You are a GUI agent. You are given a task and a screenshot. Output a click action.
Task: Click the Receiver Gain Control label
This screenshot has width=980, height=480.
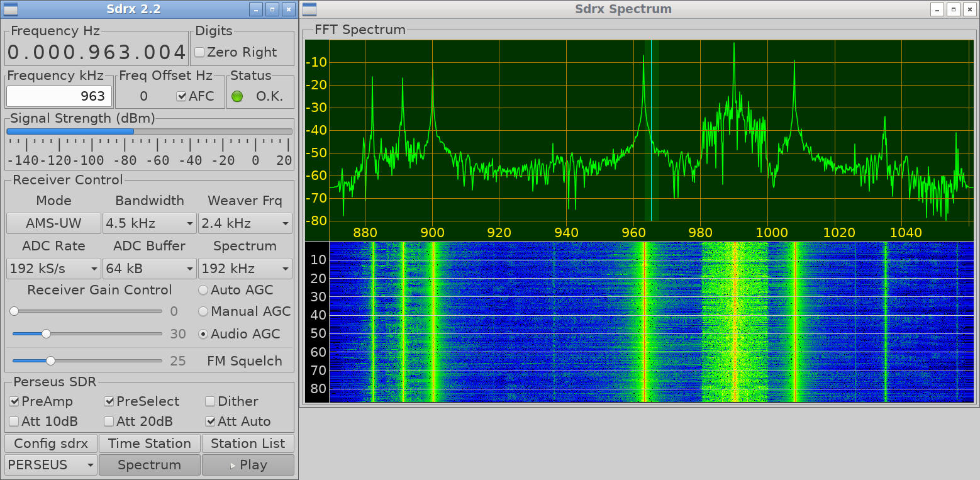(99, 290)
